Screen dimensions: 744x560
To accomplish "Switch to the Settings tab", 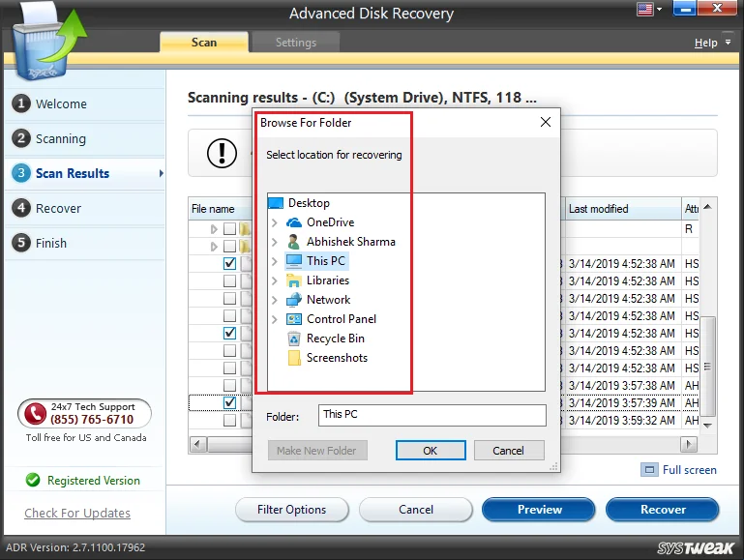I will click(x=295, y=43).
